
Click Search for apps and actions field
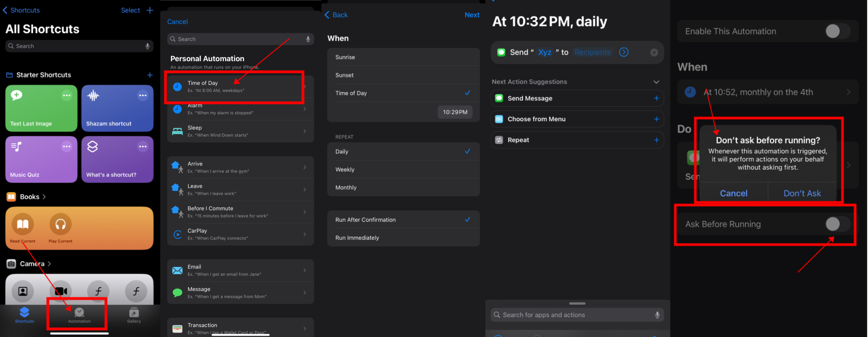click(577, 315)
